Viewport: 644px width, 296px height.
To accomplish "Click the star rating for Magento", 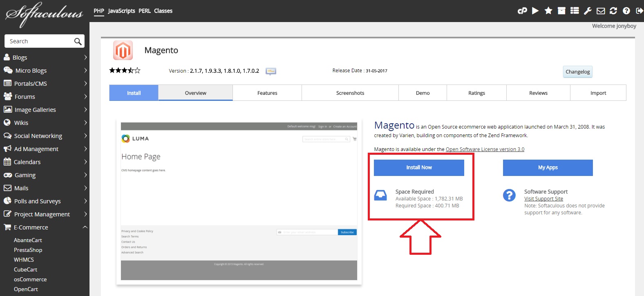I will 125,71.
